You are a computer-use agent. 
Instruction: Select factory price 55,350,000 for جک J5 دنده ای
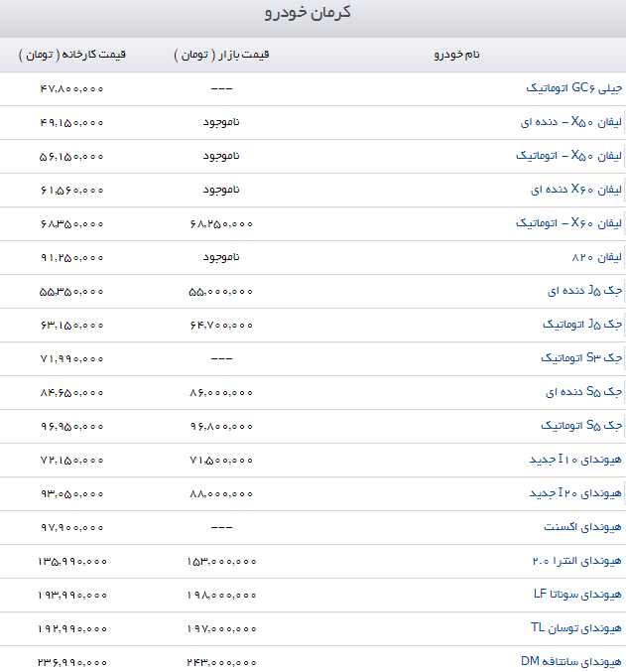coord(71,292)
